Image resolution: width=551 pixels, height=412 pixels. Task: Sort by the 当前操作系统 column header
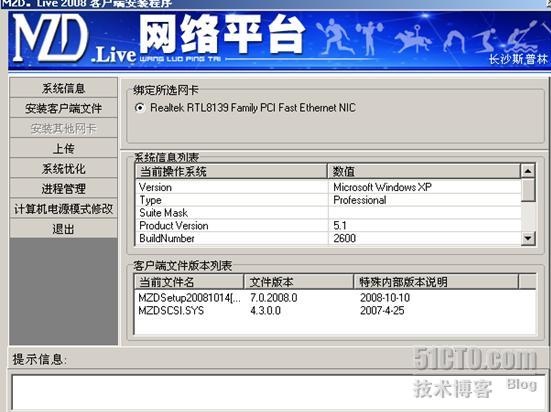pyautogui.click(x=231, y=171)
